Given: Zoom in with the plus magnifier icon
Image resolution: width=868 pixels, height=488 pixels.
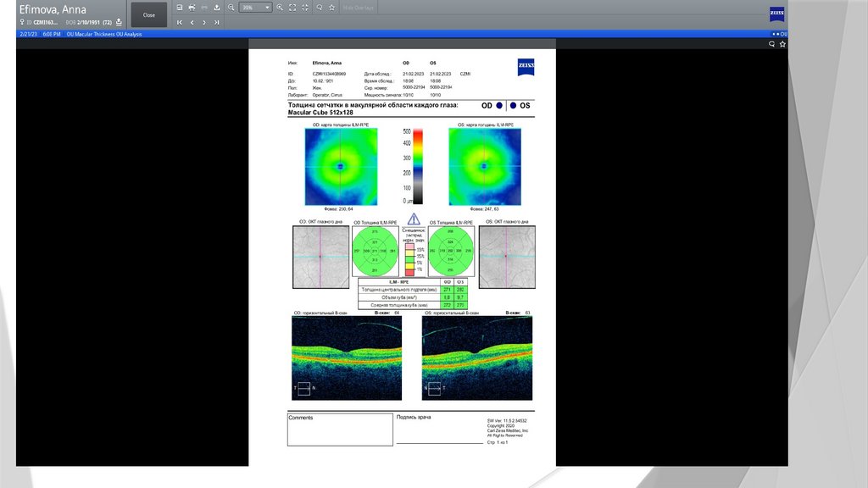Looking at the screenshot, I should point(280,8).
